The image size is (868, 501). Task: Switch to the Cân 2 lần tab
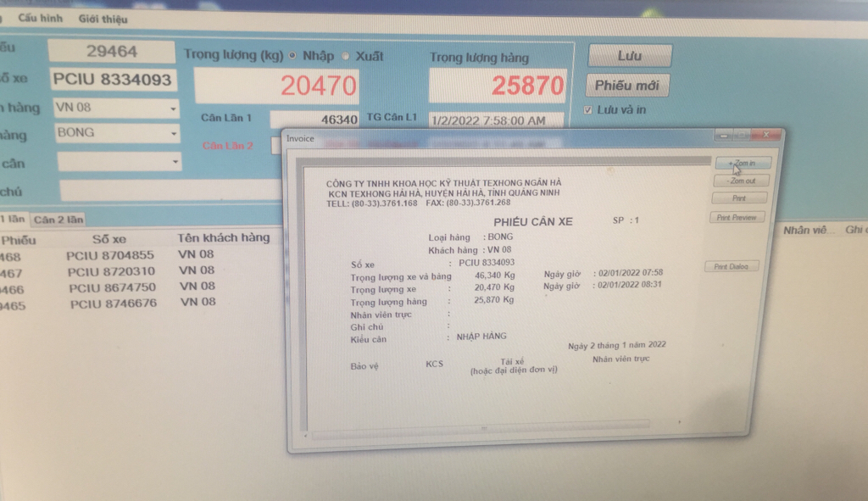click(58, 220)
